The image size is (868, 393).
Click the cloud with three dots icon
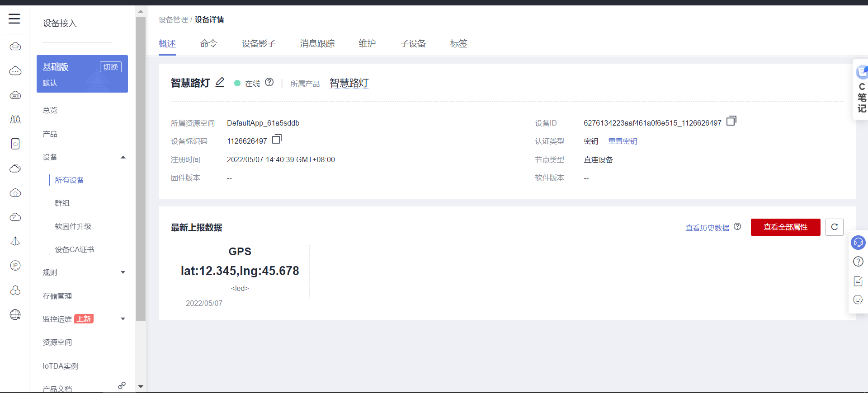pyautogui.click(x=15, y=71)
